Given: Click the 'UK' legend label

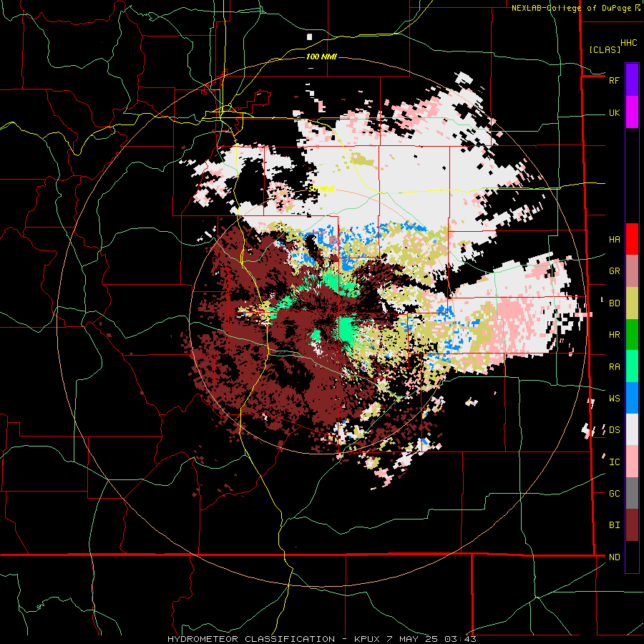Looking at the screenshot, I should tap(614, 112).
